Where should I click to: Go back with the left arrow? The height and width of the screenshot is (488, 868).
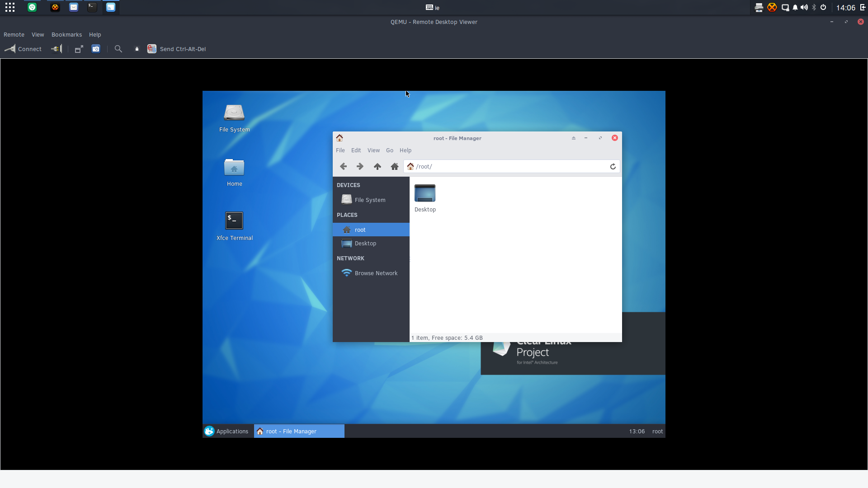pos(343,167)
